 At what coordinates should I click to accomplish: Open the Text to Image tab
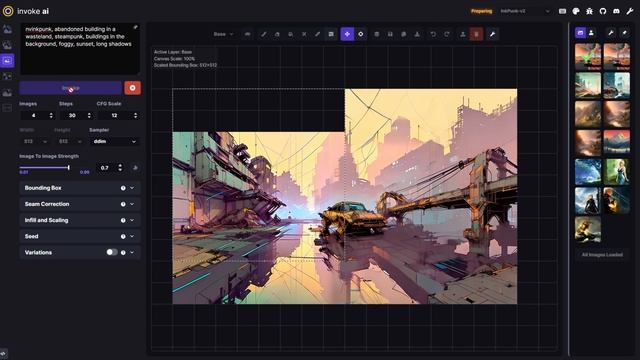[x=7, y=29]
